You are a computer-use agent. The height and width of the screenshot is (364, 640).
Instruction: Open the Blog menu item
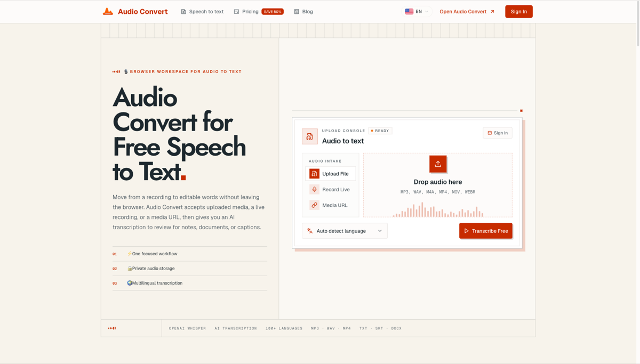[x=307, y=11]
